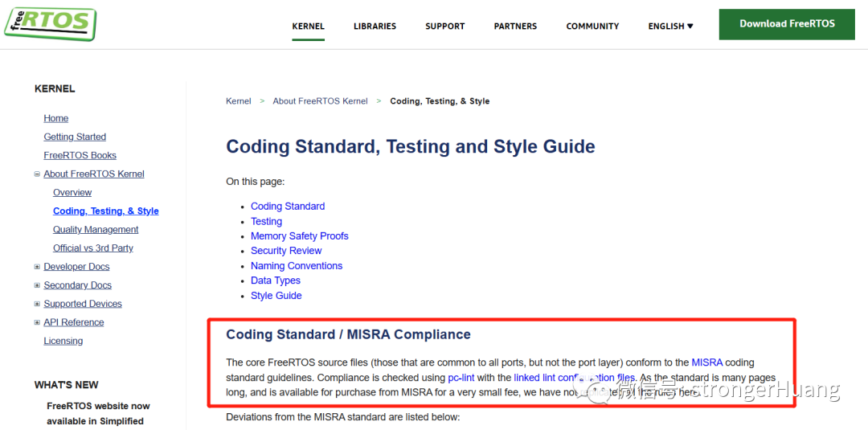Screen dimensions: 868x430
Task: Go to Home in the sidebar
Action: 56,118
